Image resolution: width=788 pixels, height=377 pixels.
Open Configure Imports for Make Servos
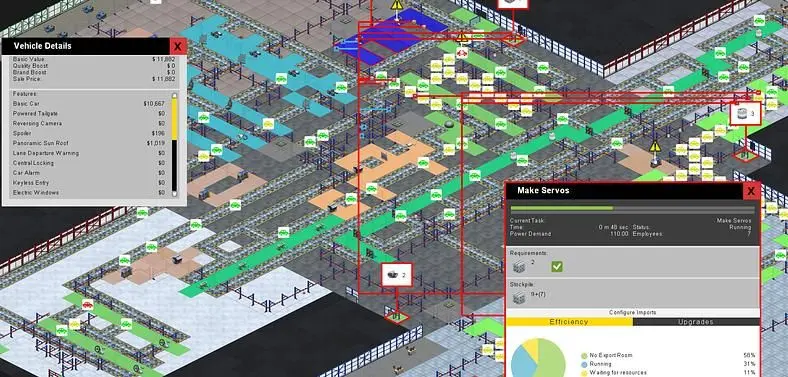point(633,312)
